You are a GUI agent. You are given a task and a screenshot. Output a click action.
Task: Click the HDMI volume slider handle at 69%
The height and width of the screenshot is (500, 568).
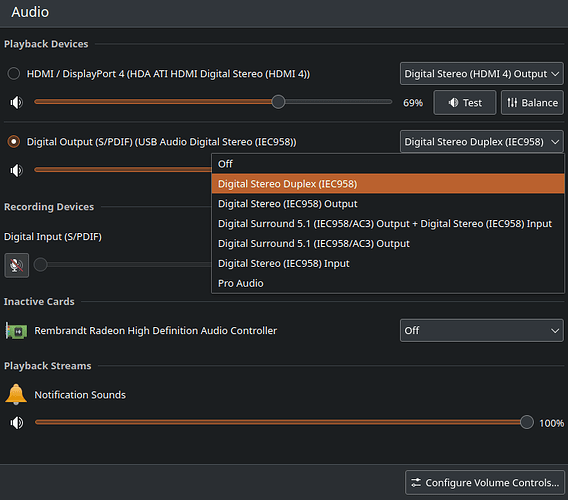coord(278,102)
